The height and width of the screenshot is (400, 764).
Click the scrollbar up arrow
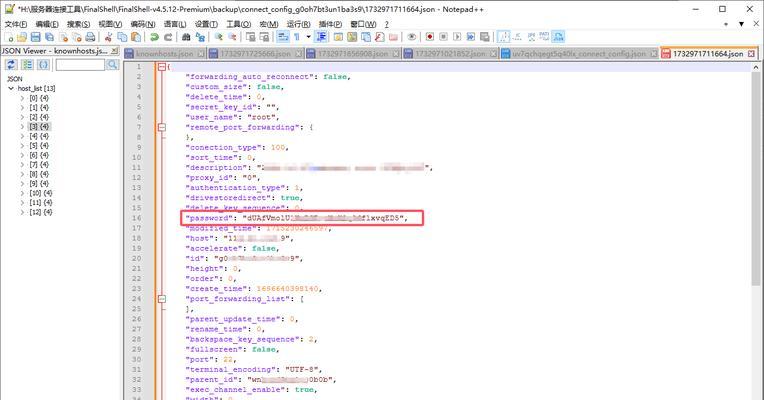pyautogui.click(x=756, y=67)
